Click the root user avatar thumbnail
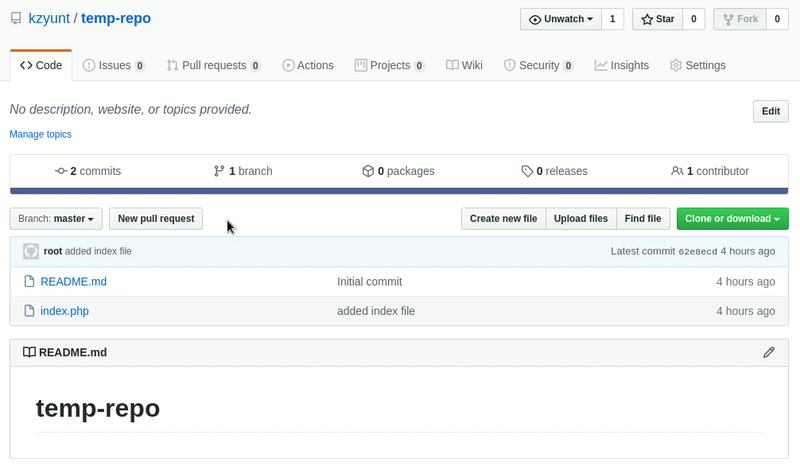The image size is (800, 474). coord(31,251)
